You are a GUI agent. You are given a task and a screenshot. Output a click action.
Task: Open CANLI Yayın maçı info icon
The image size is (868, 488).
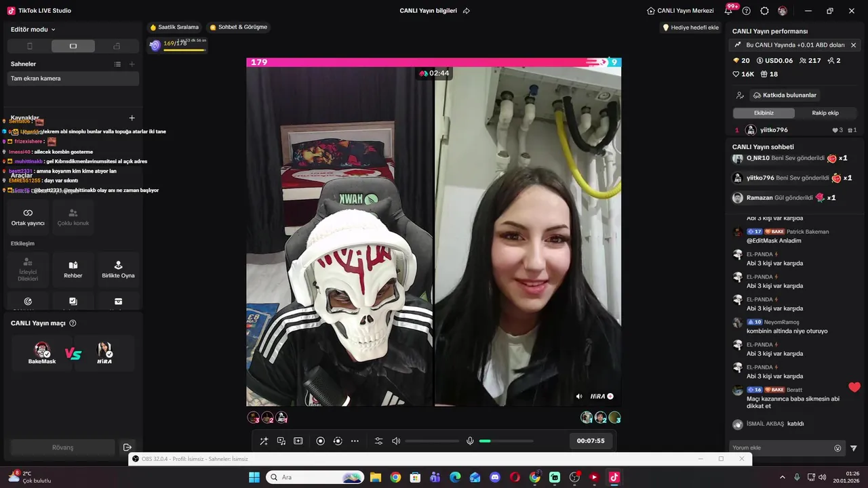[73, 323]
